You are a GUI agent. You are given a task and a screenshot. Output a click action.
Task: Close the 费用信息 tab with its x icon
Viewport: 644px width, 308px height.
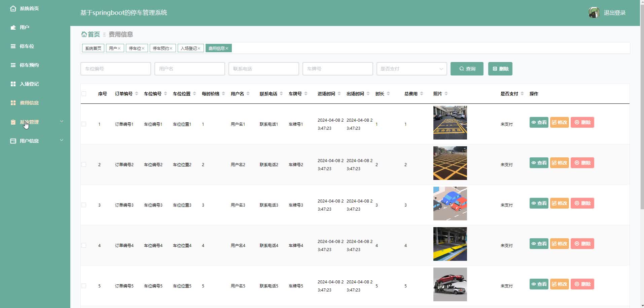[x=227, y=49]
